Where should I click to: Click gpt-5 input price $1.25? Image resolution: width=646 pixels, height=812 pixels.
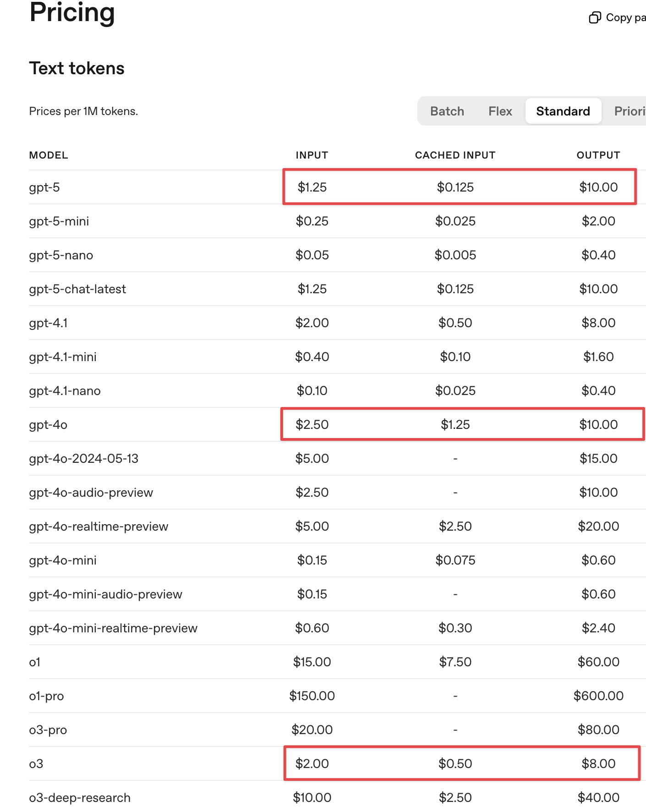coord(312,187)
